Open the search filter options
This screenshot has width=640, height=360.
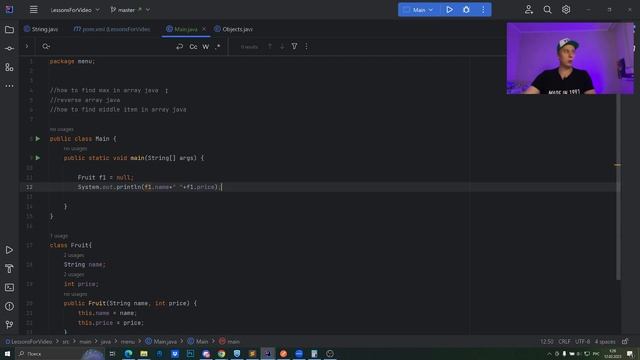(294, 47)
